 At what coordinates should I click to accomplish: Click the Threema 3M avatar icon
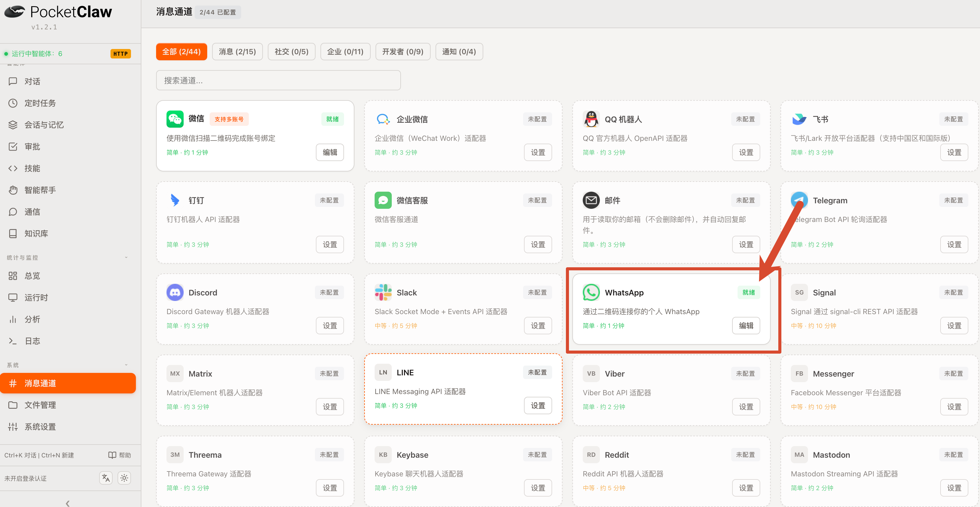tap(175, 454)
